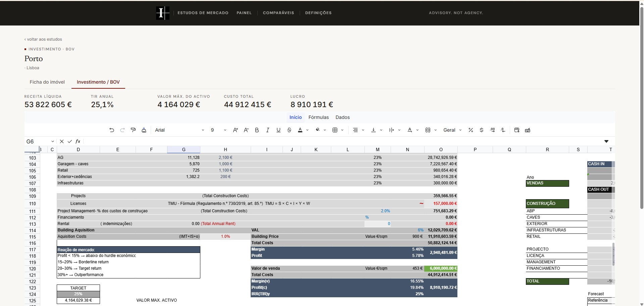Select the CONSTRUÇÃO header cell
Image resolution: width=644 pixels, height=306 pixels.
click(x=547, y=204)
